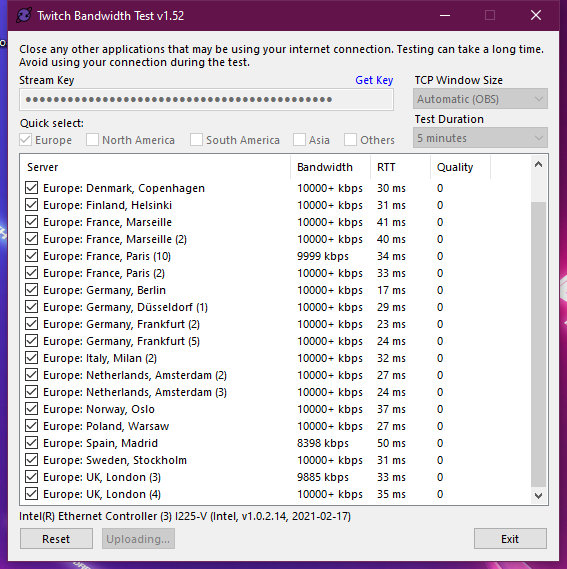Select the Europe: Germany, Düsseldorf (1) row text
The height and width of the screenshot is (569, 567).
(125, 307)
